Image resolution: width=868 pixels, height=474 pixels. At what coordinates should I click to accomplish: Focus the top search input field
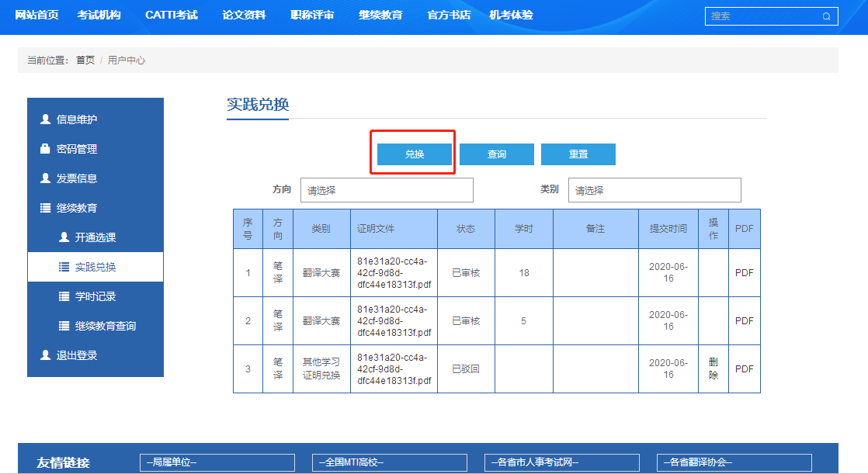point(761,16)
